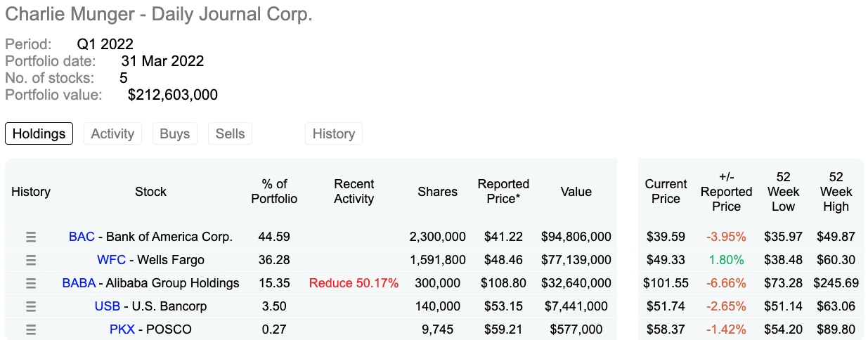Open history icon for U.S. Bancorp row

(x=31, y=306)
